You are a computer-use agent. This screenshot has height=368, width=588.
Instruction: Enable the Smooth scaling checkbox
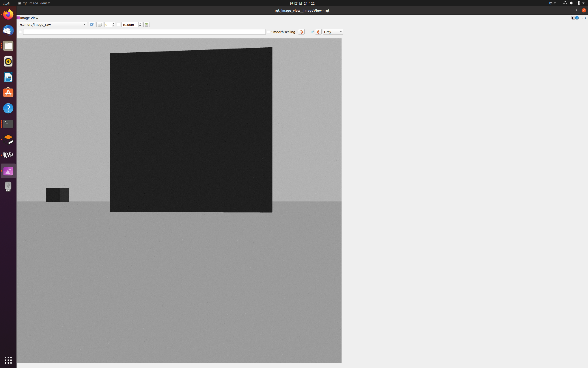(x=269, y=32)
